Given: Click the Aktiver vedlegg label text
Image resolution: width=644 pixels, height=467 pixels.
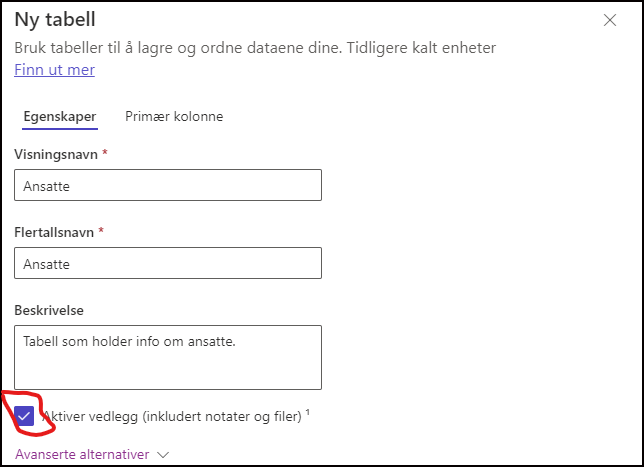Looking at the screenshot, I should [172, 416].
